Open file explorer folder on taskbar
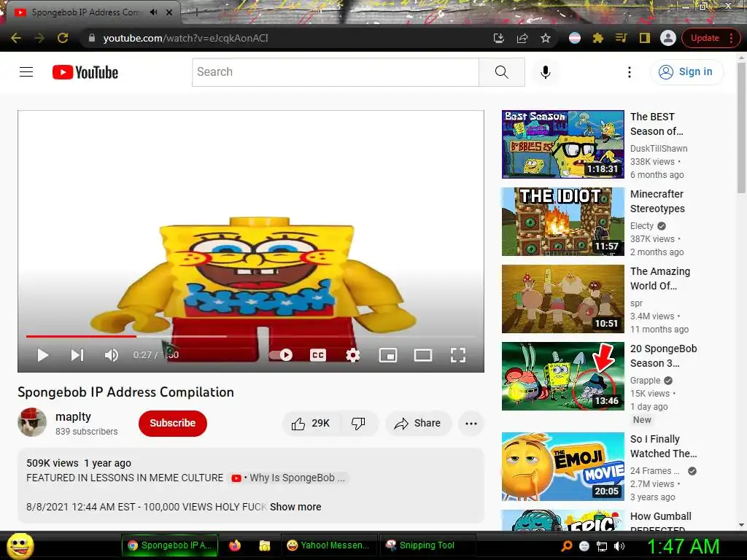Viewport: 747px width, 560px height. coord(264,545)
